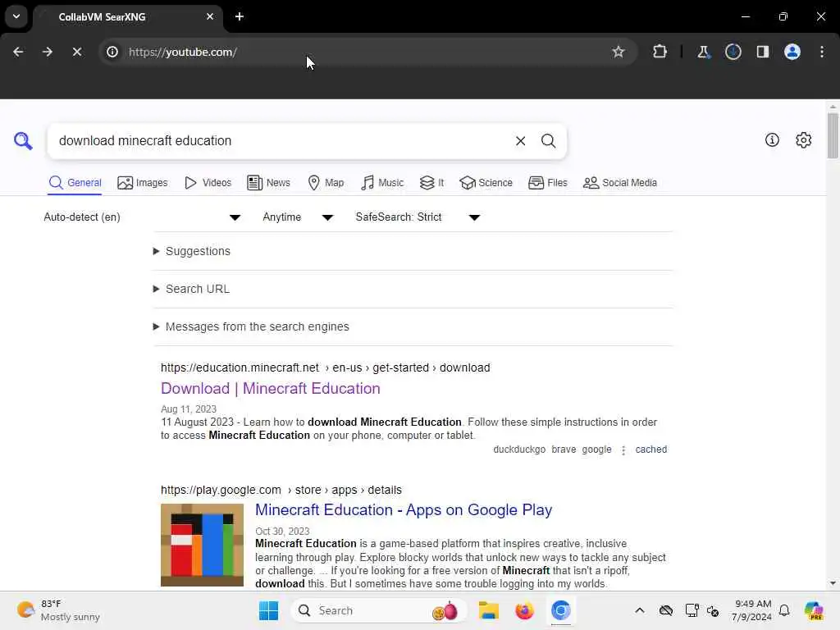Switch to the Music tab
The height and width of the screenshot is (630, 840).
[382, 183]
